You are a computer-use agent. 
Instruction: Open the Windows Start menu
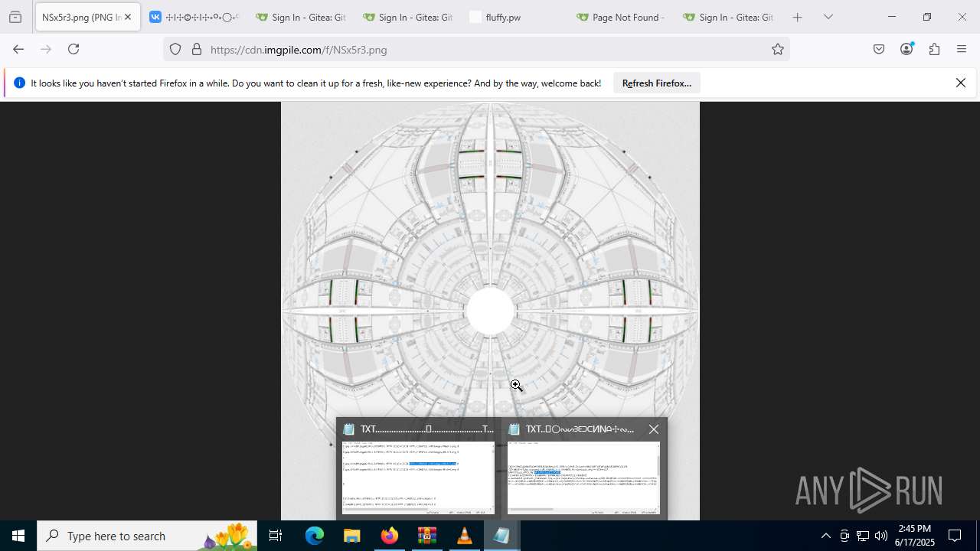pos(18,536)
